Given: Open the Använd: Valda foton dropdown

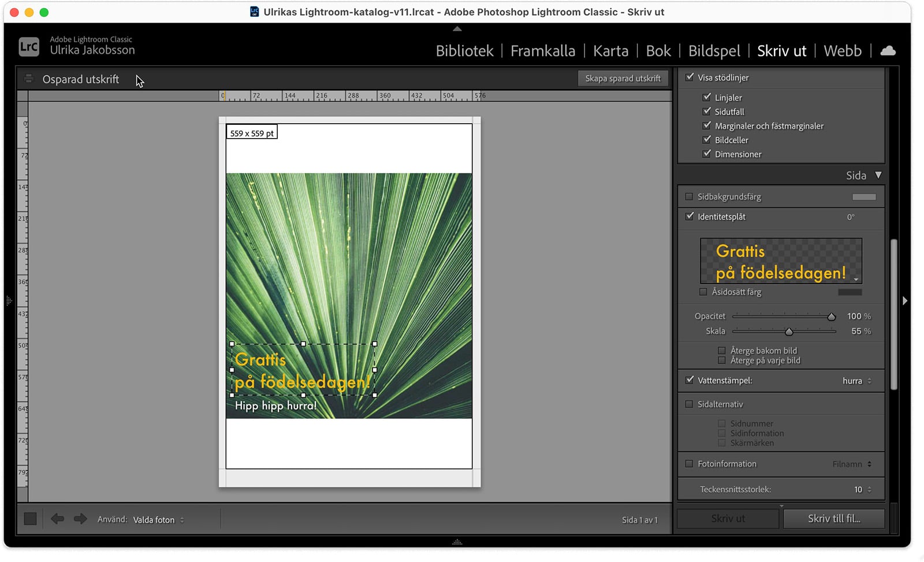Looking at the screenshot, I should 159,519.
